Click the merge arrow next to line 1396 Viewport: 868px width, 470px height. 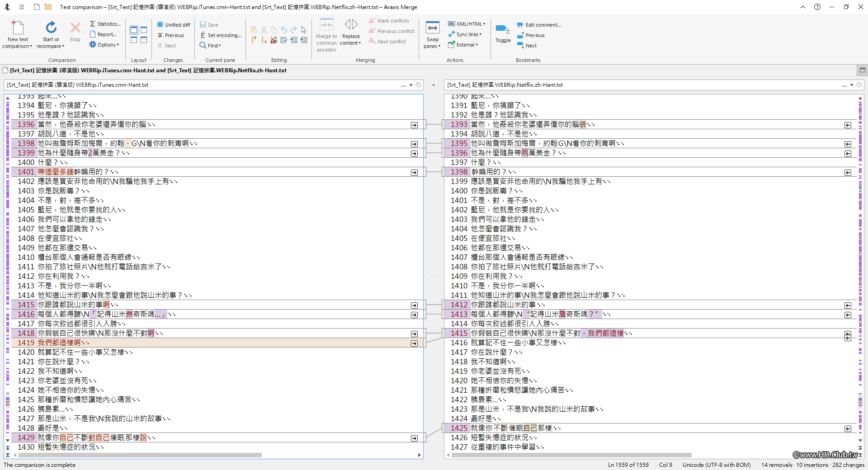[414, 125]
